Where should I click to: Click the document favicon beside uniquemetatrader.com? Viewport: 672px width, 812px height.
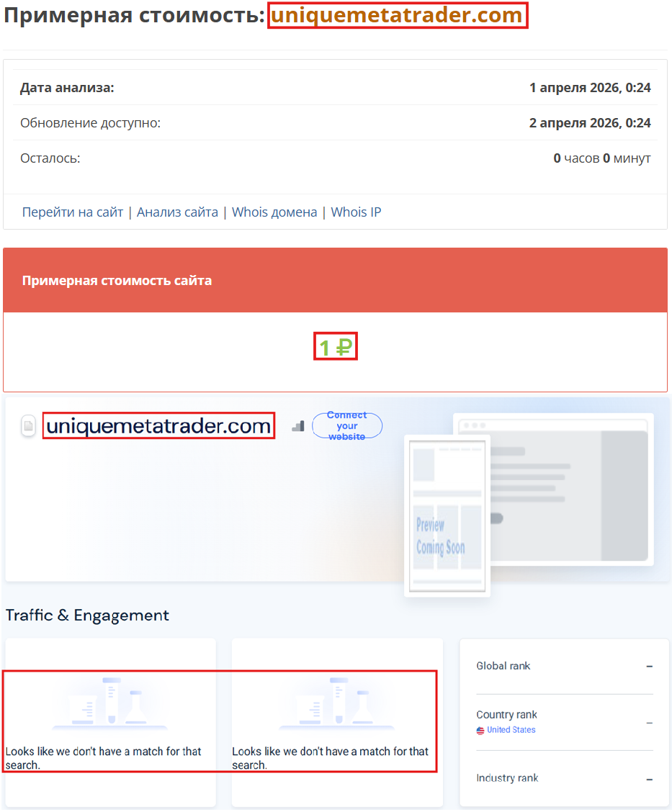click(27, 425)
